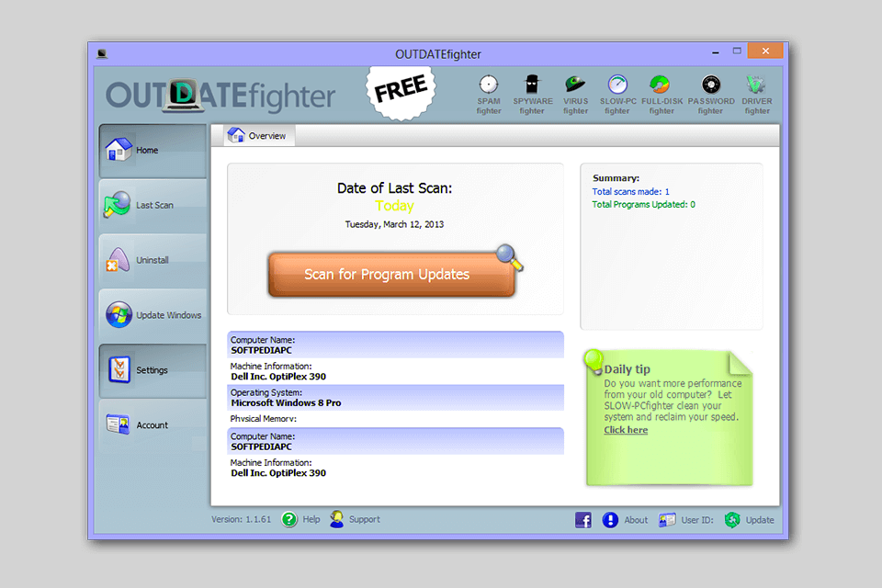
Task: Open the VIRUS fighter icon
Action: pos(575,95)
